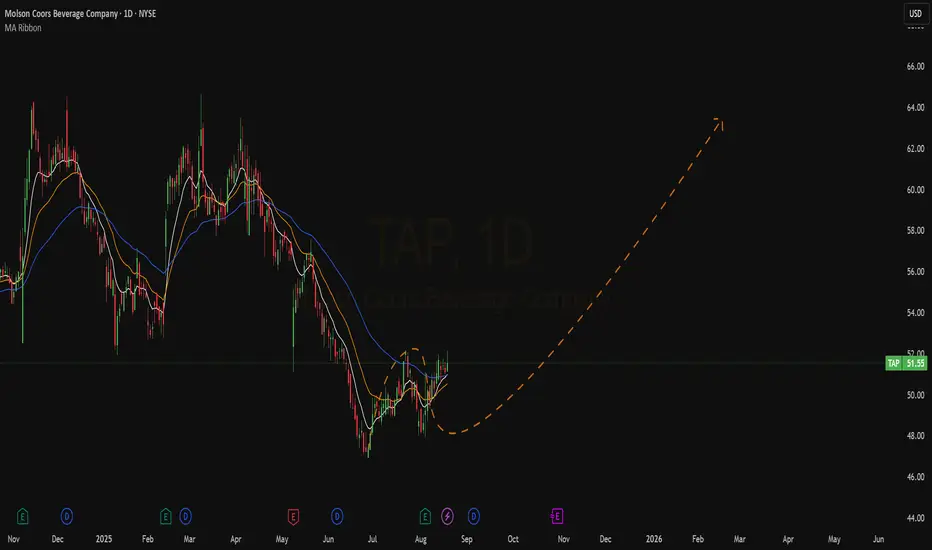Click the 54.00 price axis label
This screenshot has height=550, width=932.
pos(915,313)
